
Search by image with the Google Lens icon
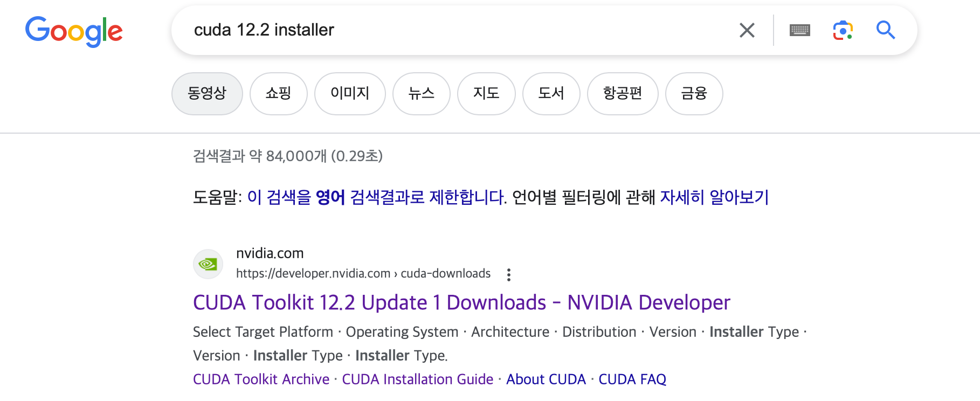tap(843, 30)
